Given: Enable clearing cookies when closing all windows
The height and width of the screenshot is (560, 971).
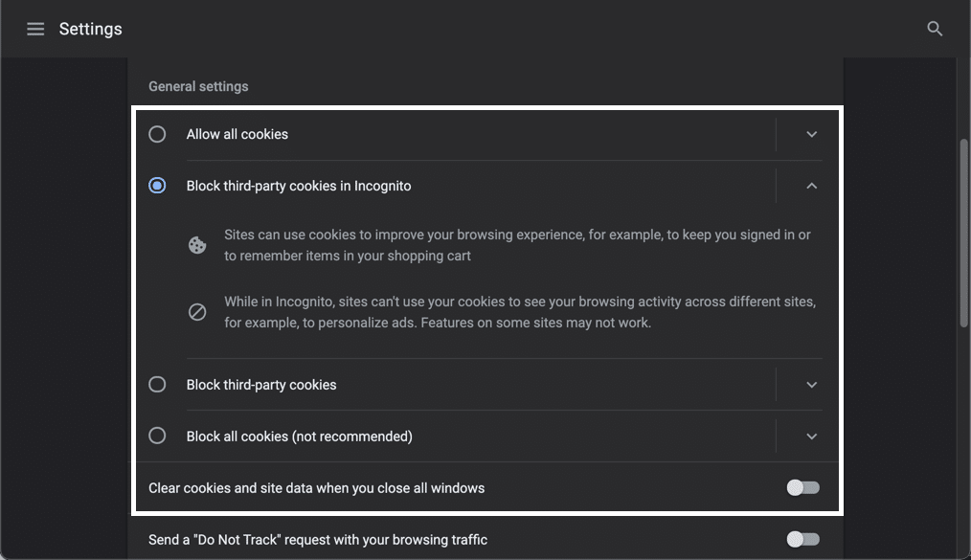Looking at the screenshot, I should [x=802, y=487].
